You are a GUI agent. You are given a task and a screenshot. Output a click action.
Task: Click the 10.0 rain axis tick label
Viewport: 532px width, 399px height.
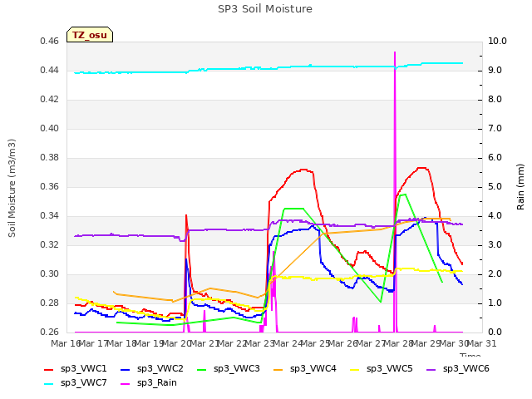497,42
